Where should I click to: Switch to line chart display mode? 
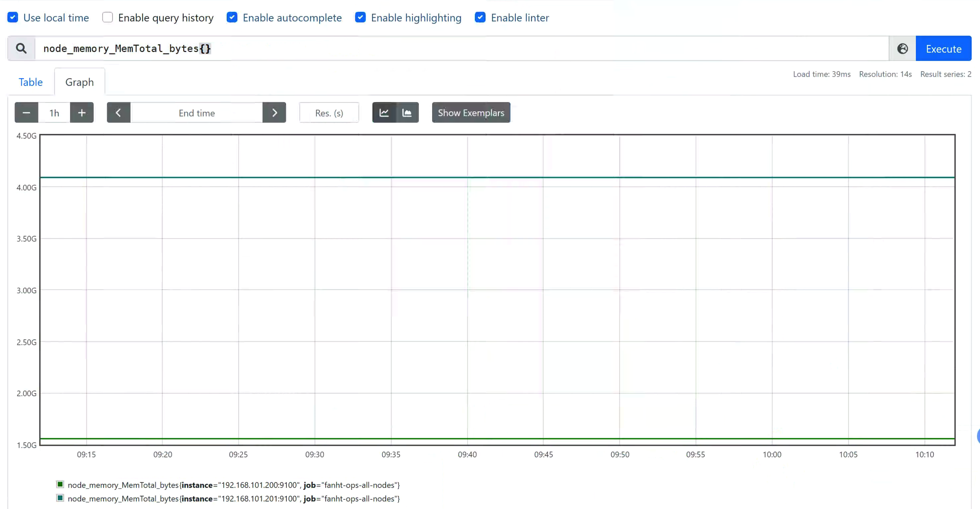click(384, 113)
